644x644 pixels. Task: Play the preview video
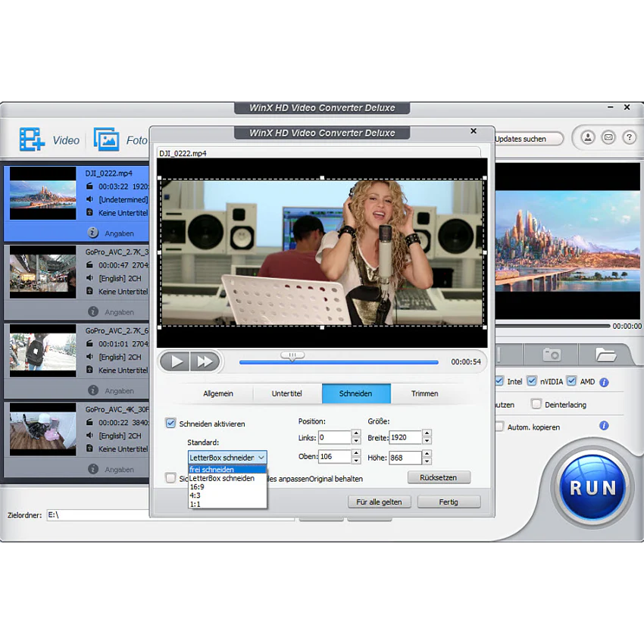coord(175,362)
